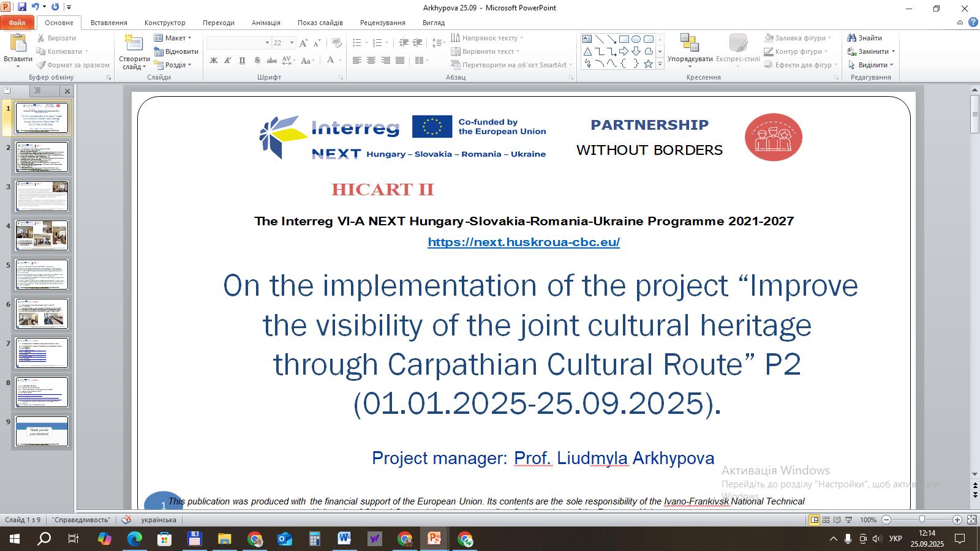Open the font size dropdown showing 22
Image resolution: width=980 pixels, height=551 pixels.
point(292,43)
